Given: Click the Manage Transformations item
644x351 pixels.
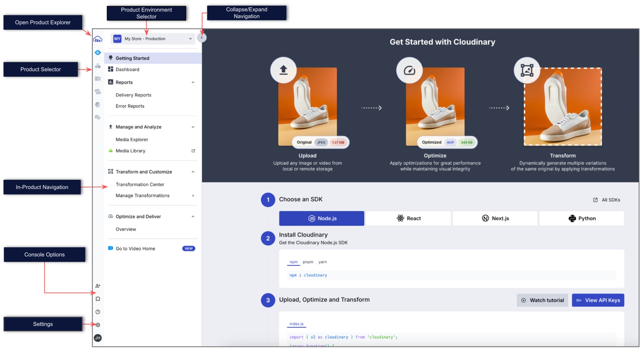Looking at the screenshot, I should point(143,196).
